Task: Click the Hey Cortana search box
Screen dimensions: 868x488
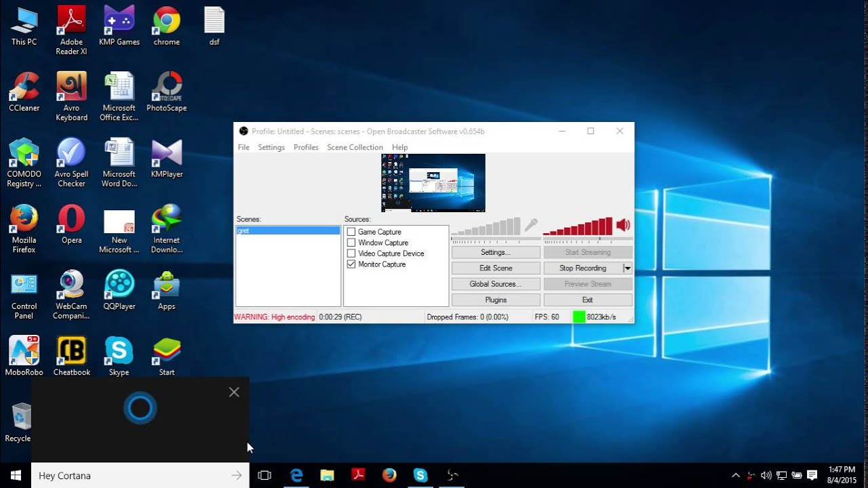Action: tap(140, 476)
